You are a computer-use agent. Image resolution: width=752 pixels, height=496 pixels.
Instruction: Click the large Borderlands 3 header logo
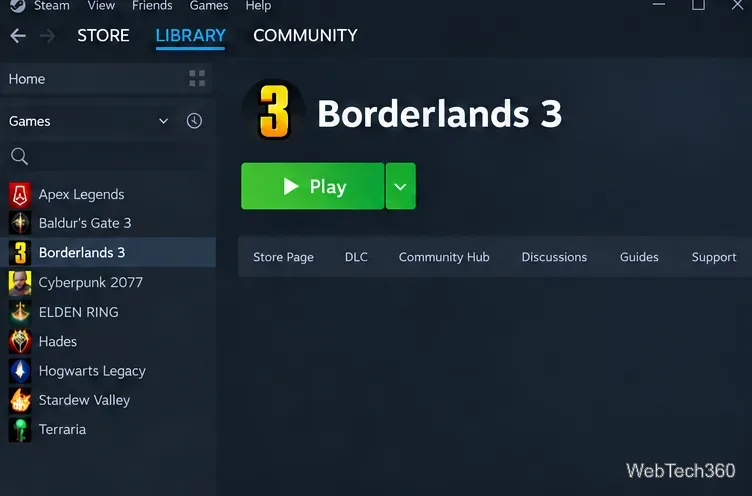tap(274, 111)
